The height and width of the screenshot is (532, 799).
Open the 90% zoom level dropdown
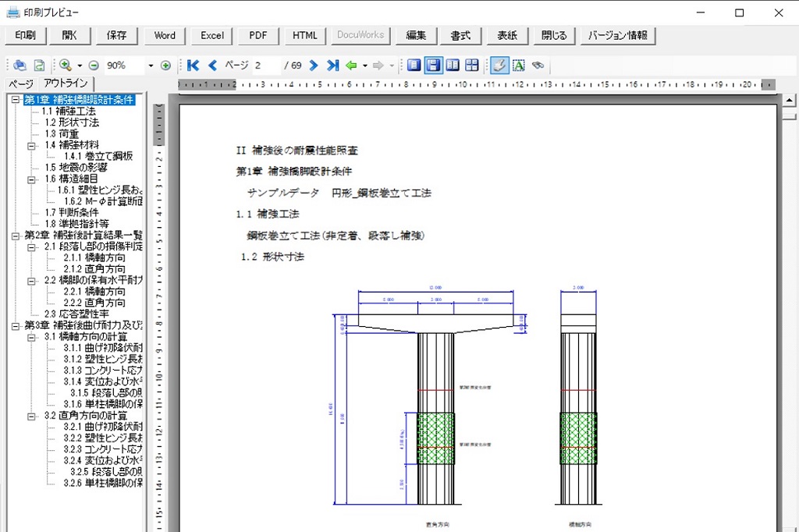click(151, 66)
